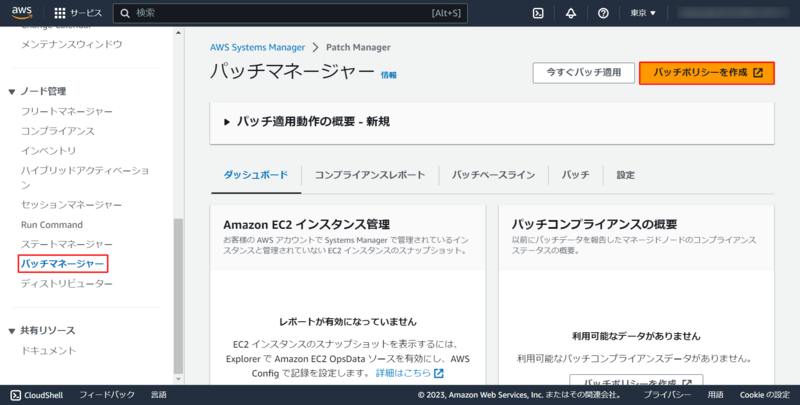
Task: Launch CloudShell from top bar icon
Action: click(x=538, y=13)
